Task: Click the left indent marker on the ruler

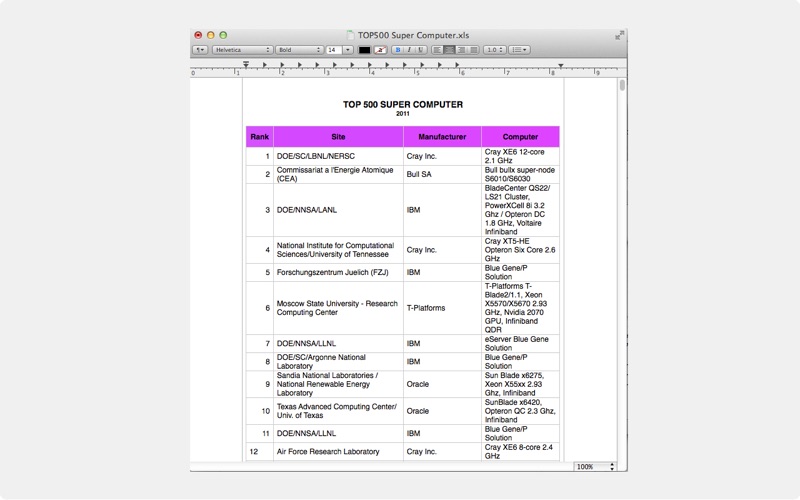Action: (x=246, y=65)
